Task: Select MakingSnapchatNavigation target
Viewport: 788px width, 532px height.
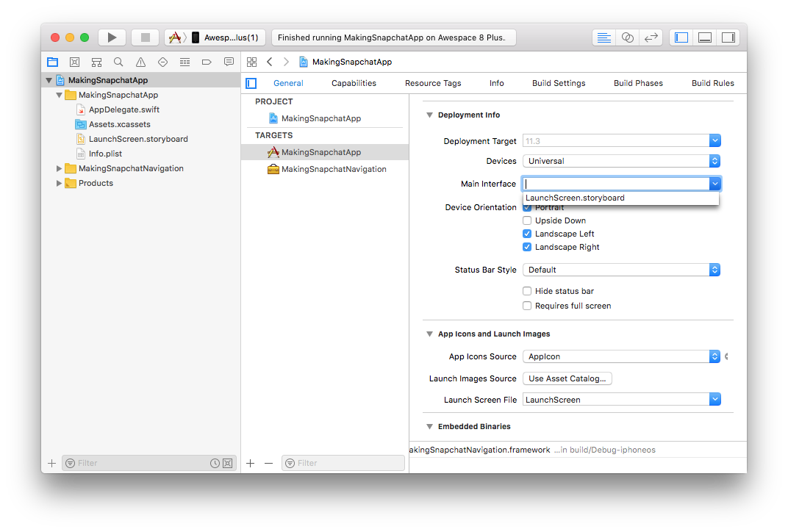Action: point(334,169)
